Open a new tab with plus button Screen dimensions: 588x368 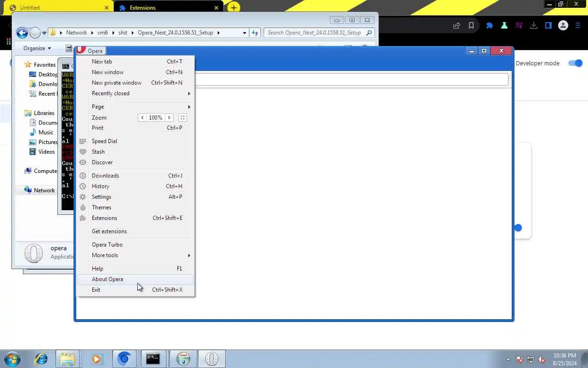(x=234, y=7)
